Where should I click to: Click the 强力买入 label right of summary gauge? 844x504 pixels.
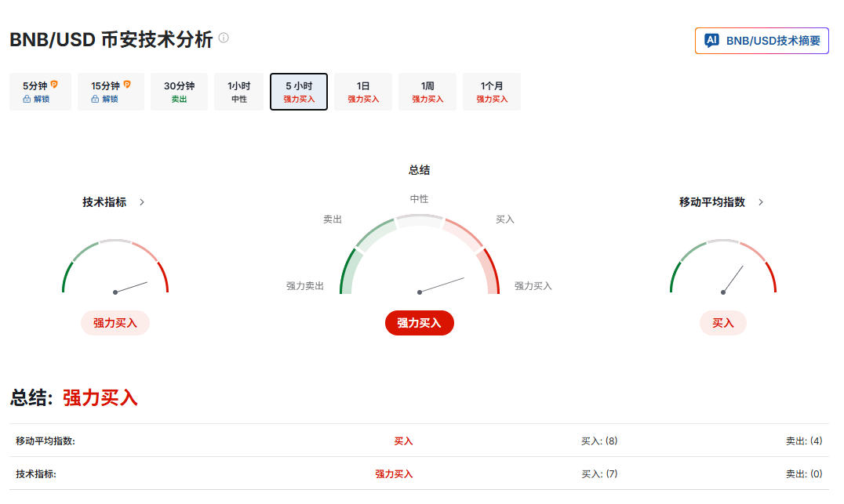coord(533,286)
